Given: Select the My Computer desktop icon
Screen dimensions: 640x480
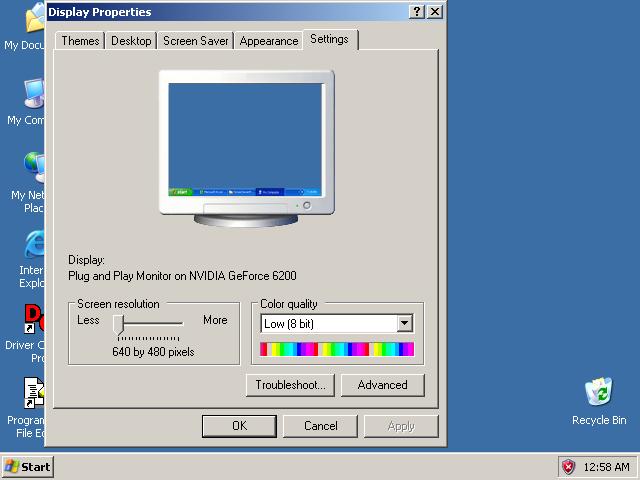Looking at the screenshot, I should pyautogui.click(x=25, y=102).
